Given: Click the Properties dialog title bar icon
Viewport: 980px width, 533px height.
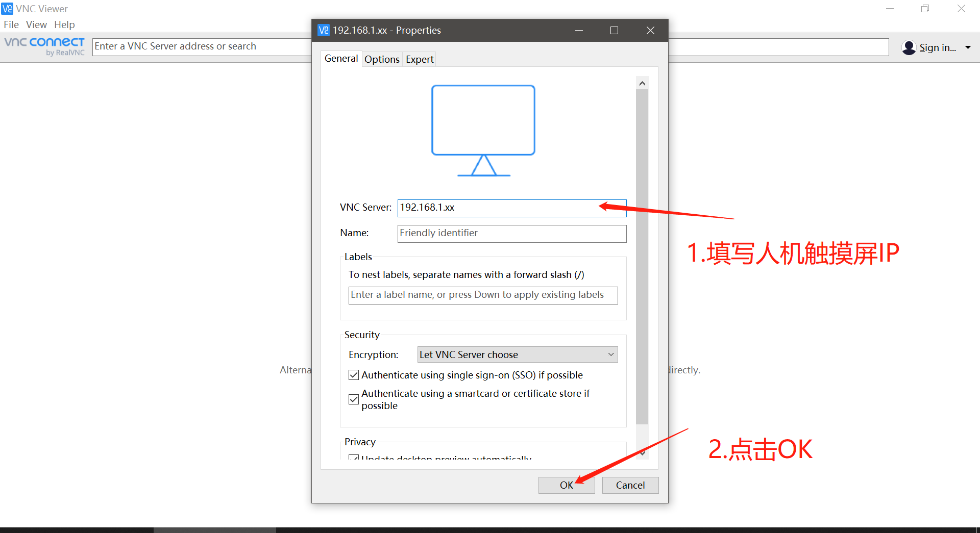Looking at the screenshot, I should (324, 30).
